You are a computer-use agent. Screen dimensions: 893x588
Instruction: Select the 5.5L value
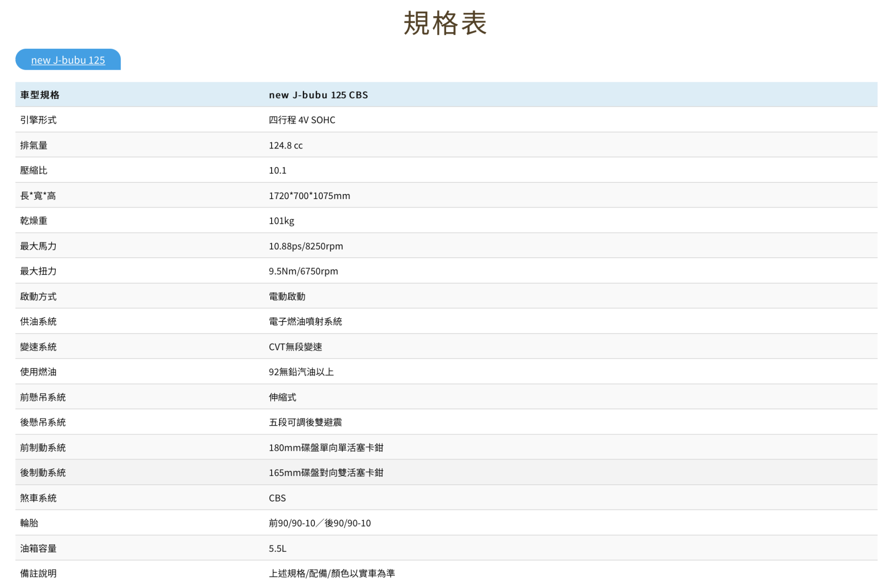[278, 548]
